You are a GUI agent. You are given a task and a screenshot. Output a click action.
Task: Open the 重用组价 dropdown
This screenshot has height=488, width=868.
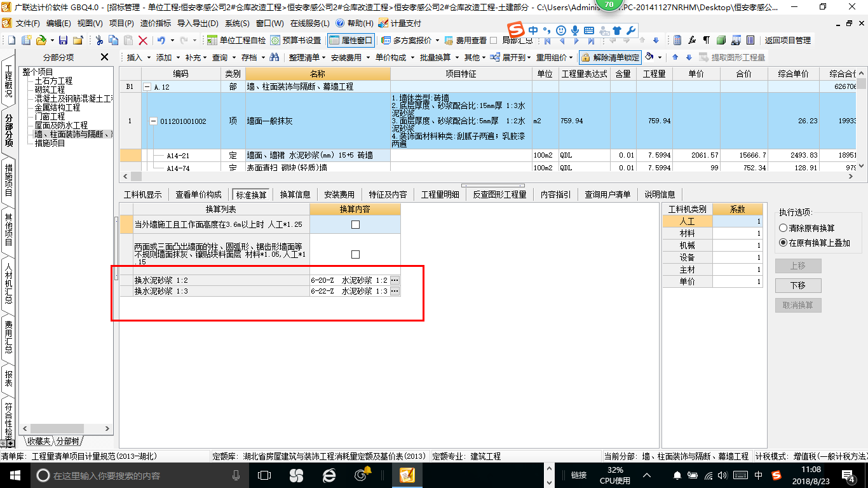point(555,57)
